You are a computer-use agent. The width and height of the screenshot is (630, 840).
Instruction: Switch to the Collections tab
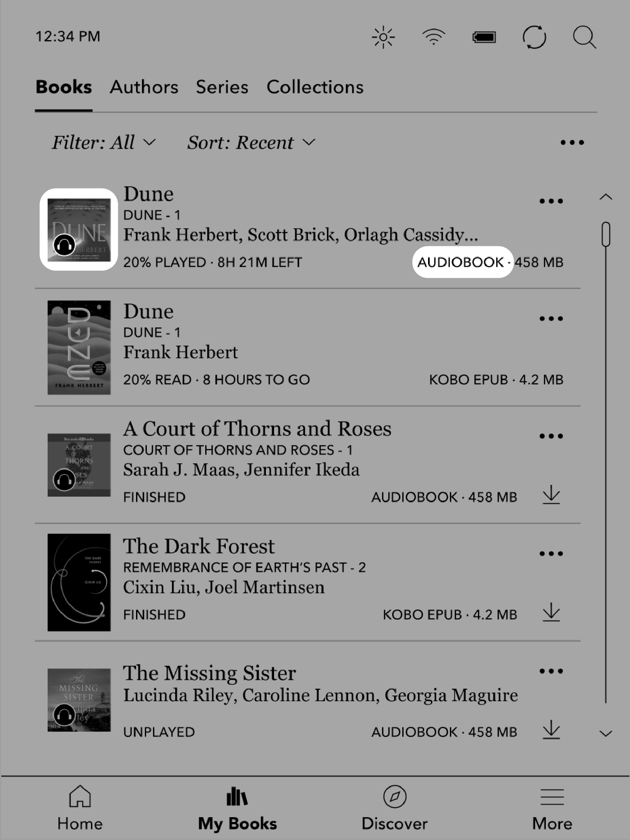pos(315,87)
